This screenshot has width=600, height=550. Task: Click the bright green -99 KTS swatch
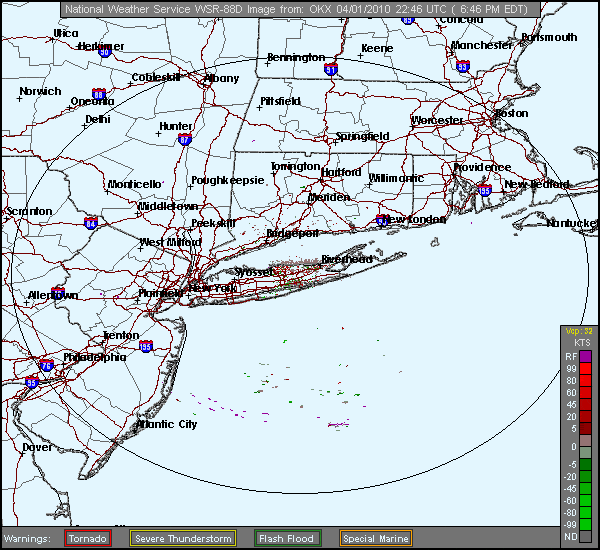tap(585, 524)
